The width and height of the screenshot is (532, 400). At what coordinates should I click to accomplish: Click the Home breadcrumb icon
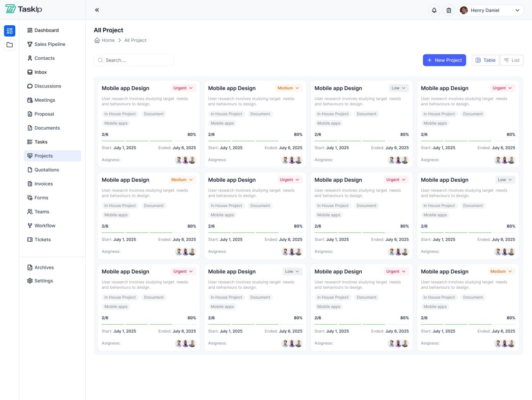pos(97,40)
